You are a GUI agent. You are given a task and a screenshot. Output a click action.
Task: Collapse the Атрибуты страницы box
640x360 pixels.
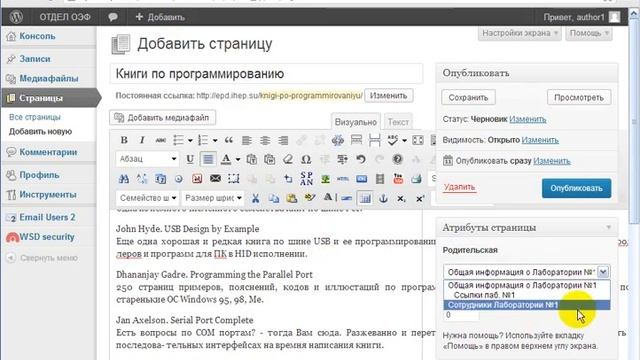click(608, 227)
